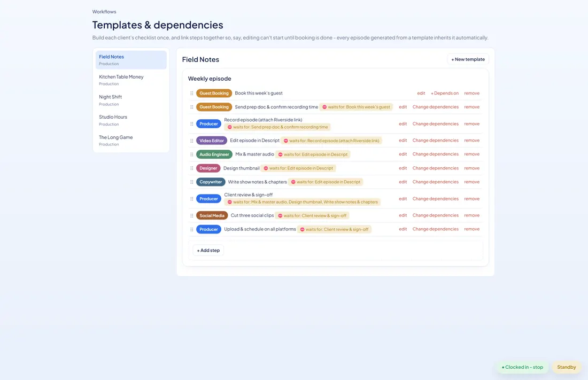The image size is (588, 380).
Task: Click the Weekly episode template title
Action: [x=209, y=79]
